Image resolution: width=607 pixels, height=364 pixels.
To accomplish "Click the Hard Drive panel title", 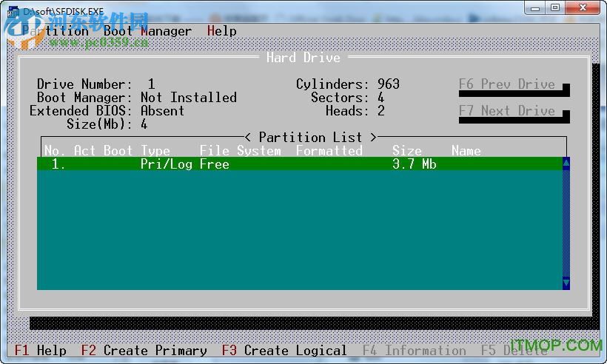I will click(303, 58).
